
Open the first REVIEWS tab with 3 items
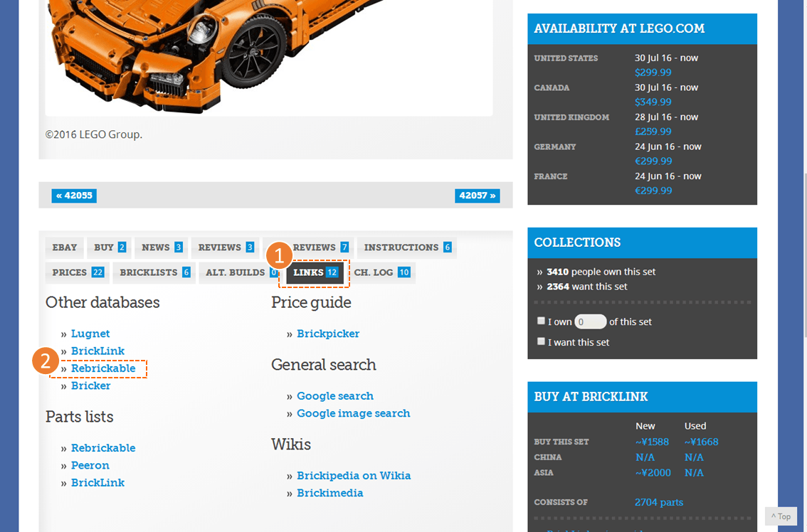click(x=226, y=248)
